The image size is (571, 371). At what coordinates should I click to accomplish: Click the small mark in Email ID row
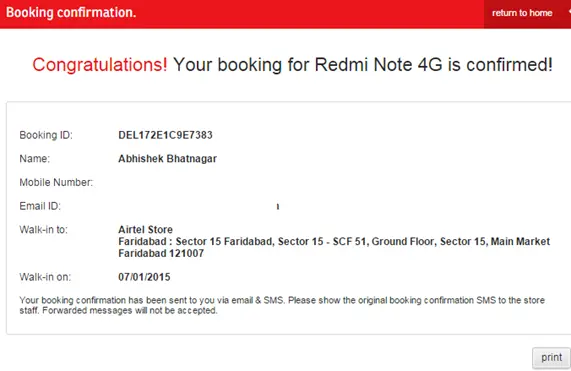point(278,207)
